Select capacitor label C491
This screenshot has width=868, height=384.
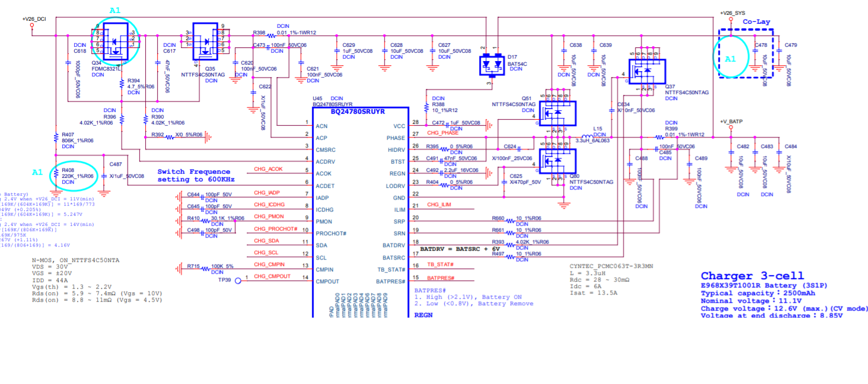coord(432,158)
